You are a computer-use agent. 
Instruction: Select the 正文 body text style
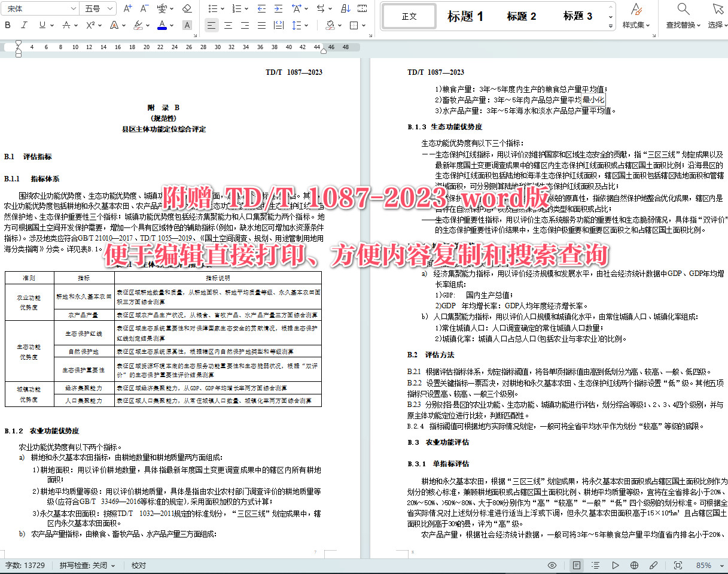409,16
